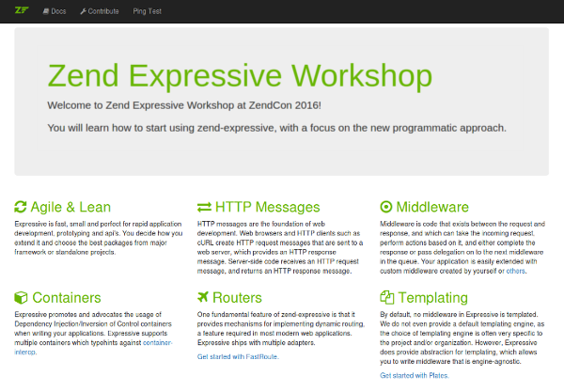Screen dimensions: 564x392
Task: Open the Contribute menu item
Action: click(100, 11)
